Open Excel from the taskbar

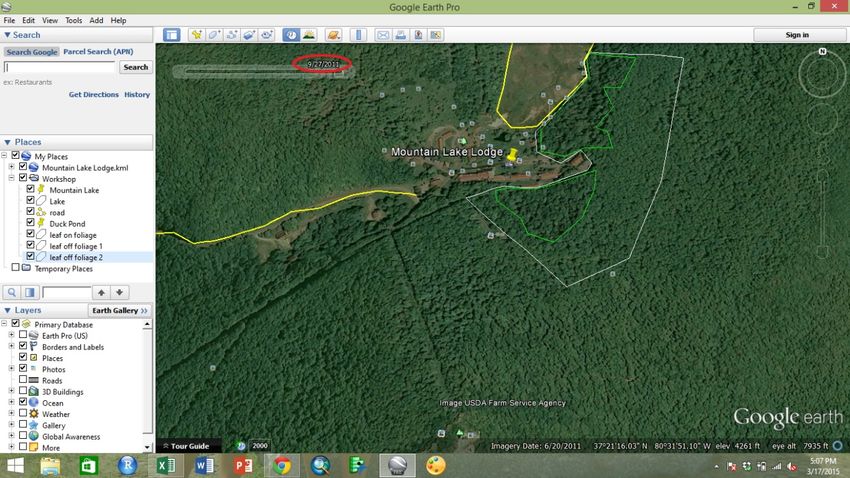[x=166, y=466]
